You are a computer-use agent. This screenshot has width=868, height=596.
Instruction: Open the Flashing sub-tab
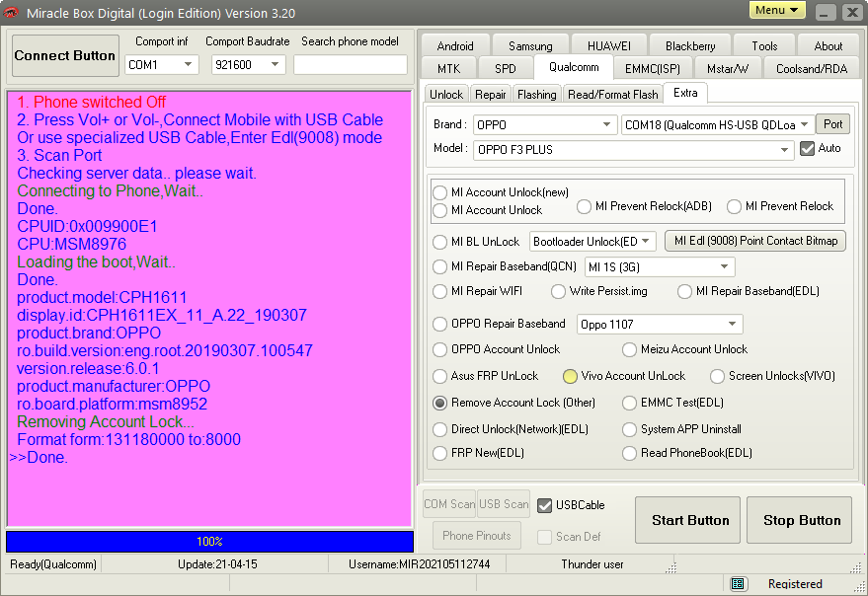pos(536,94)
